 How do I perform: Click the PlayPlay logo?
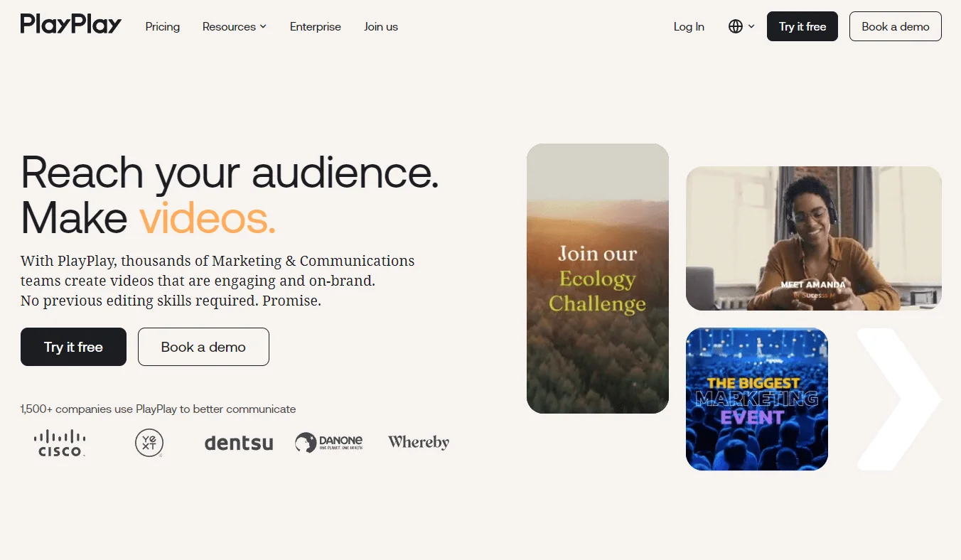click(71, 25)
